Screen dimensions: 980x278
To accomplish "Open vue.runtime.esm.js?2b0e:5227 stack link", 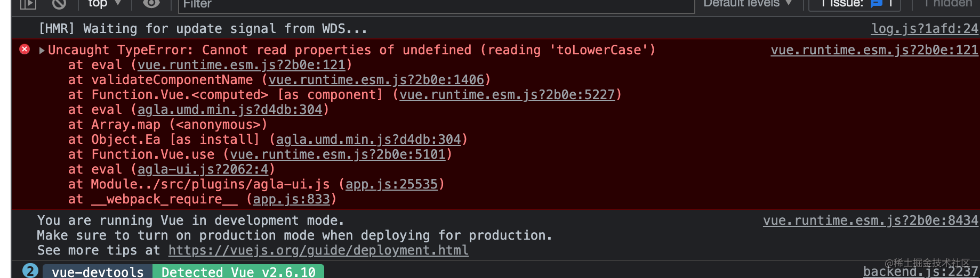I will (507, 95).
